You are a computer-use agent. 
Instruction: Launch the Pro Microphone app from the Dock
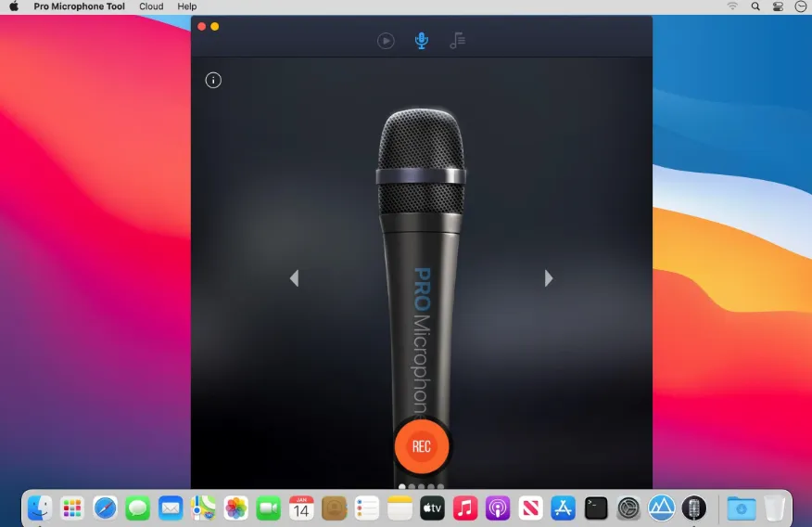pos(694,508)
